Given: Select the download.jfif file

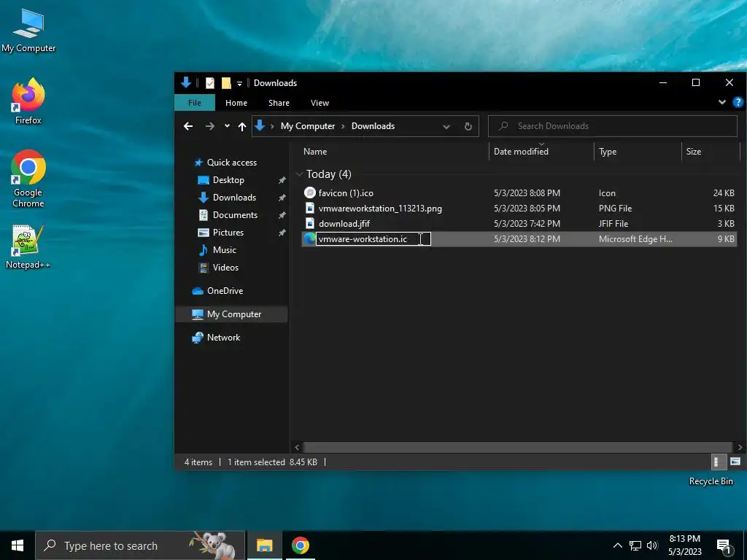Looking at the screenshot, I should pyautogui.click(x=344, y=223).
